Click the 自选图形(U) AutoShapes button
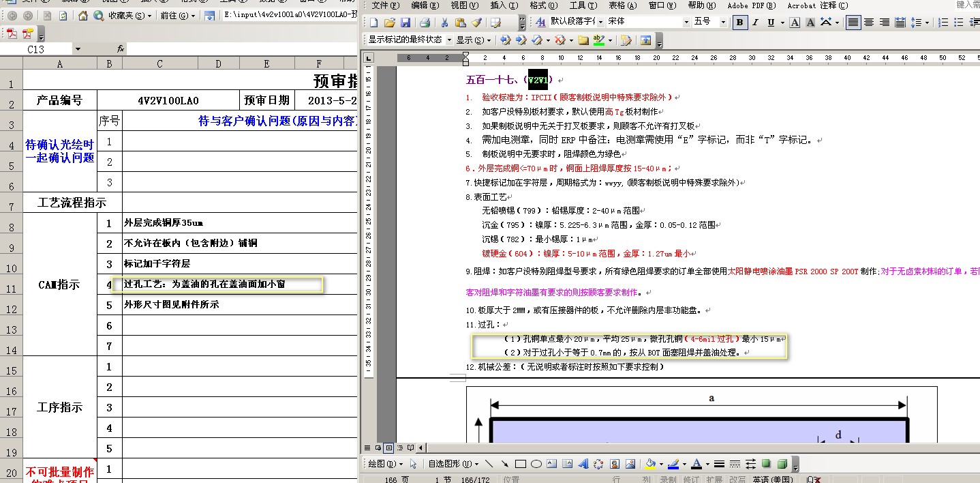 [x=453, y=464]
